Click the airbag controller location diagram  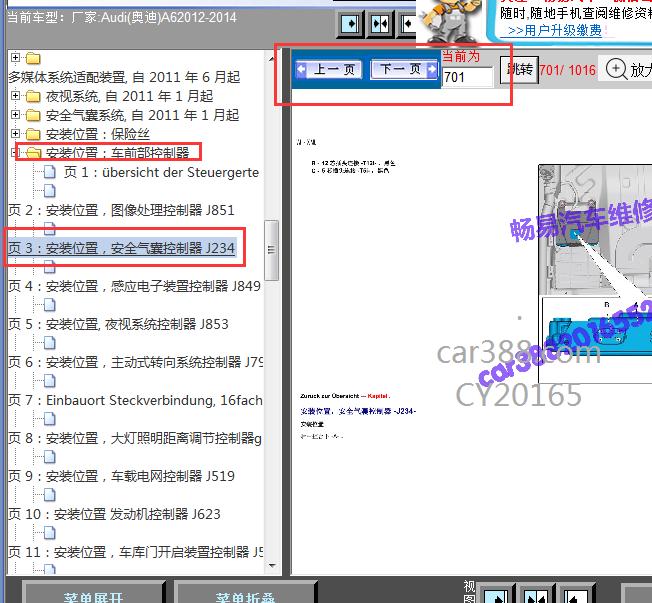[595, 274]
